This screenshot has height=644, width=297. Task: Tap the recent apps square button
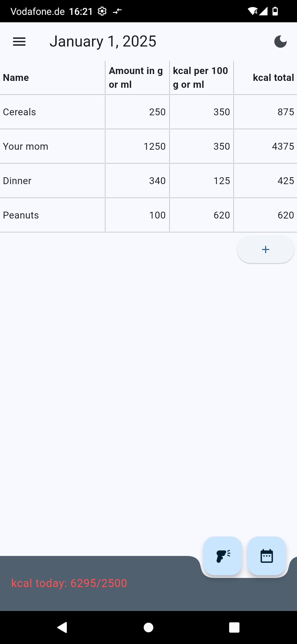pyautogui.click(x=234, y=627)
